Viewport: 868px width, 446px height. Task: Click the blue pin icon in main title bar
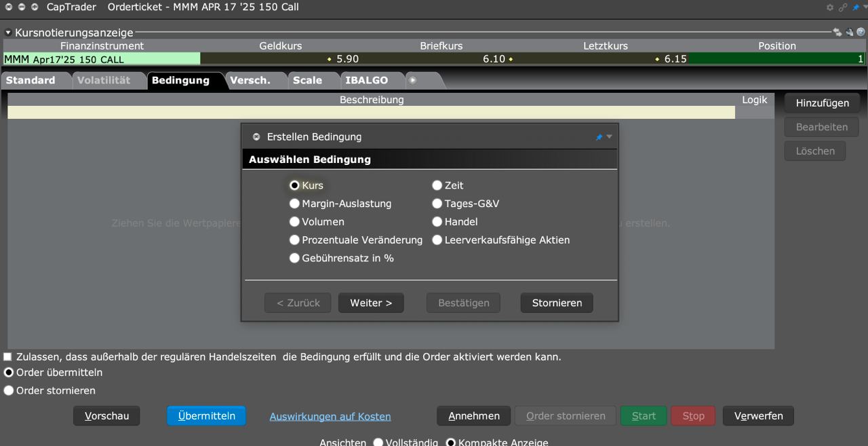point(856,7)
